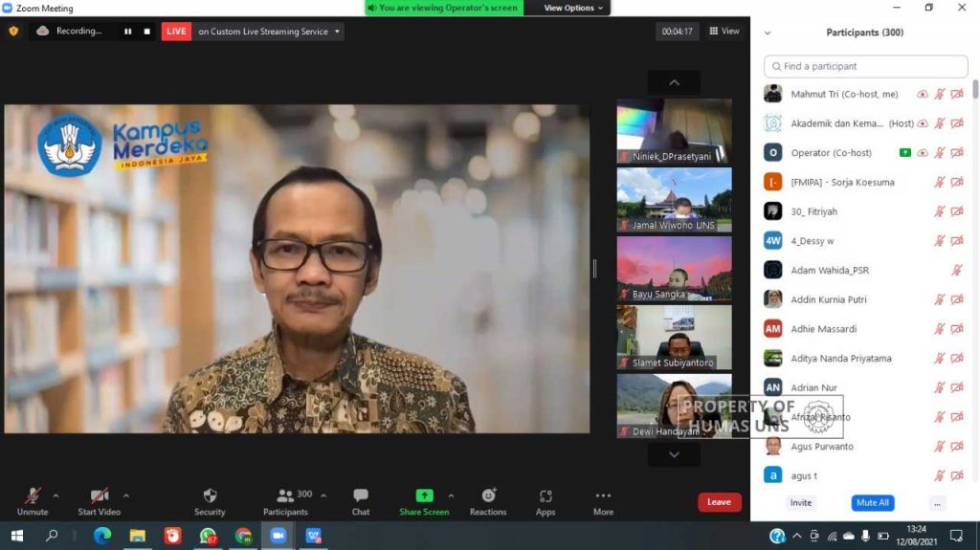
Task: Click the mute icon for Adam Wahida_PSR
Action: 957,271
